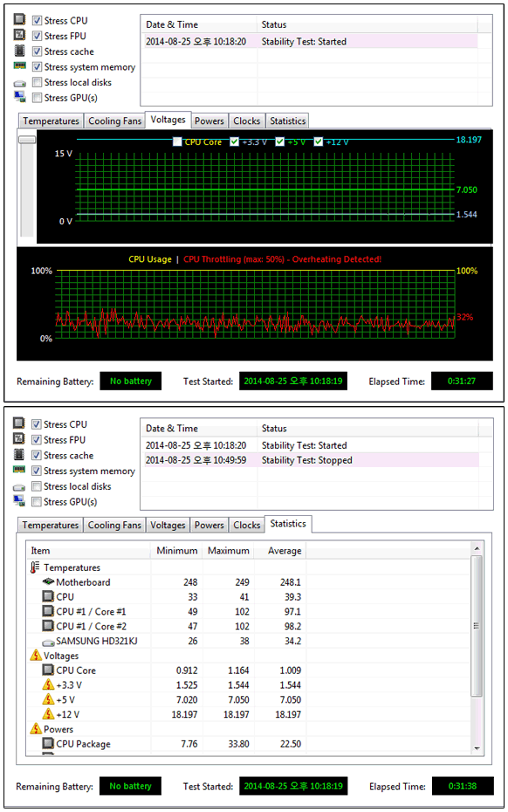Screen dimensions: 508x812
Task: Click the Voltages category warning icon
Action: (x=36, y=655)
